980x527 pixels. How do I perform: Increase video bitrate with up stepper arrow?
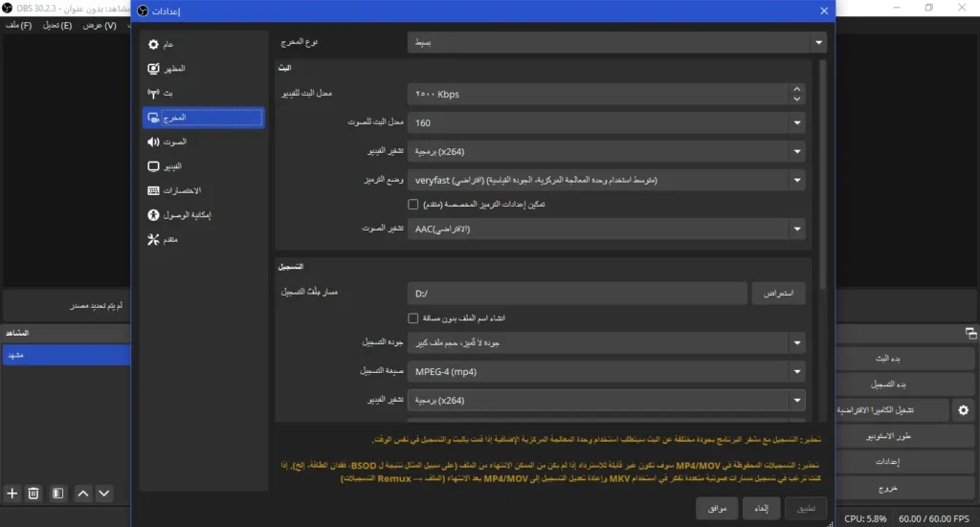tap(797, 89)
